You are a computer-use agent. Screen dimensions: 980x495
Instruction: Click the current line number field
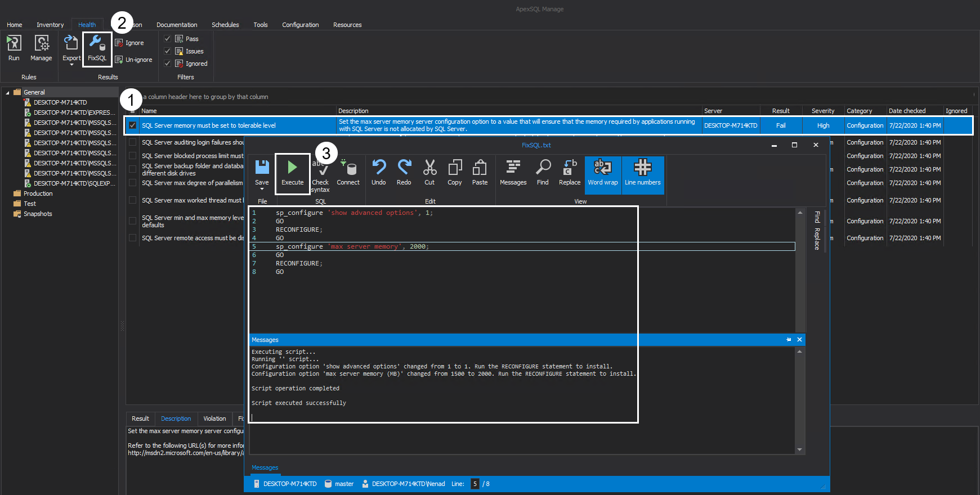(475, 484)
